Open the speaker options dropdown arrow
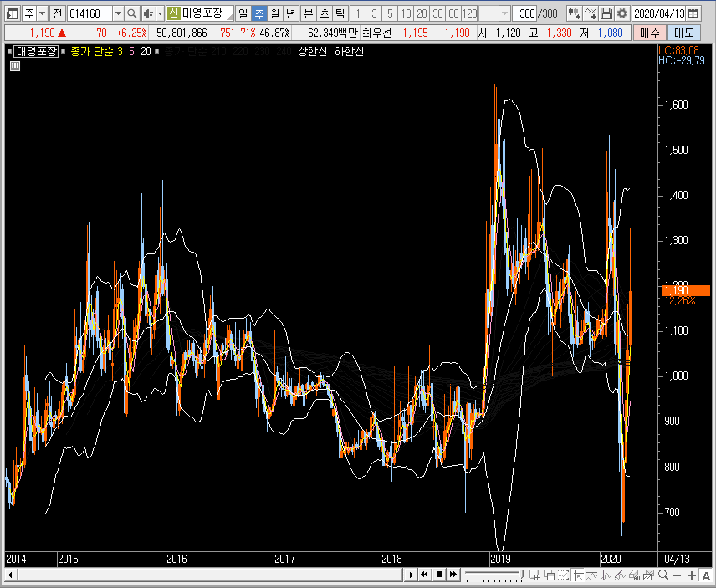 coord(160,13)
